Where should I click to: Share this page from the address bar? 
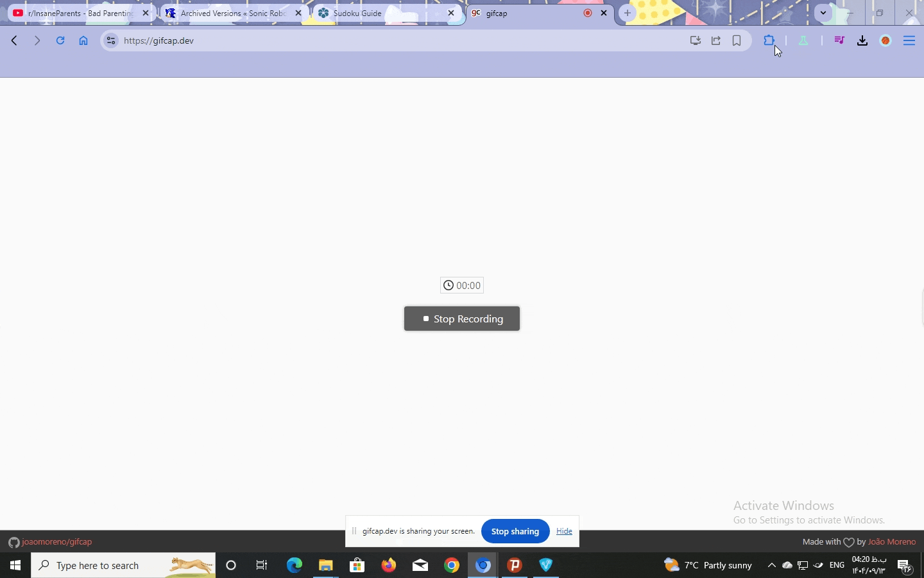click(x=717, y=40)
